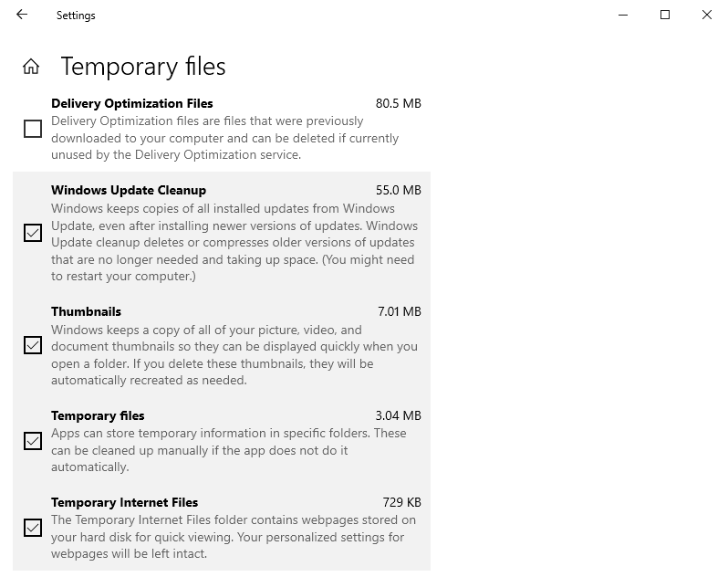
Task: Toggle the Temporary files item checkbox
Action: (33, 441)
